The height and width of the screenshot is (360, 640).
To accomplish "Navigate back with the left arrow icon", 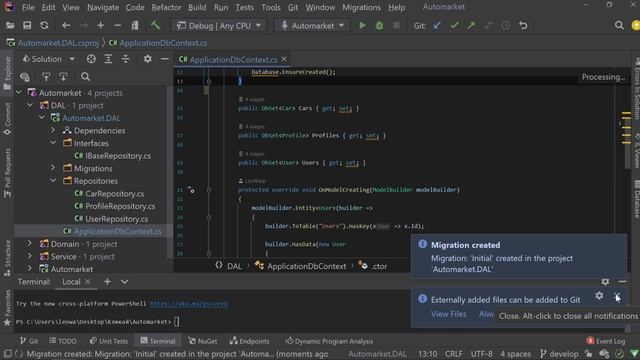I will pyautogui.click(x=66, y=26).
